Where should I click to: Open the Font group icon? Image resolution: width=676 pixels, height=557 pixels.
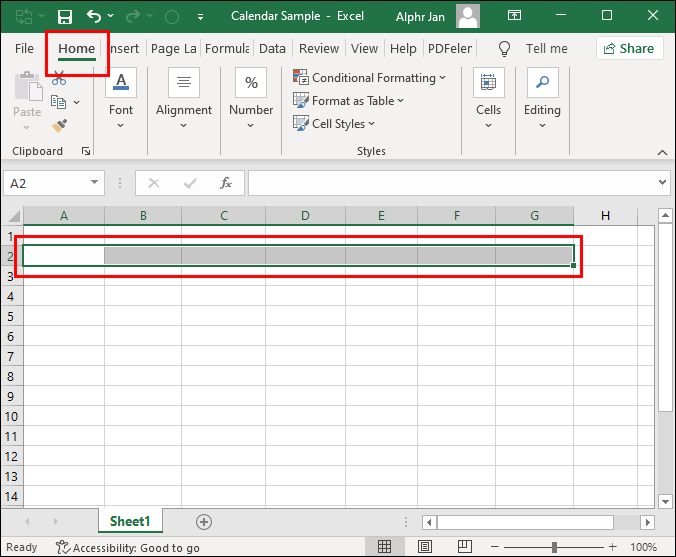[x=121, y=82]
